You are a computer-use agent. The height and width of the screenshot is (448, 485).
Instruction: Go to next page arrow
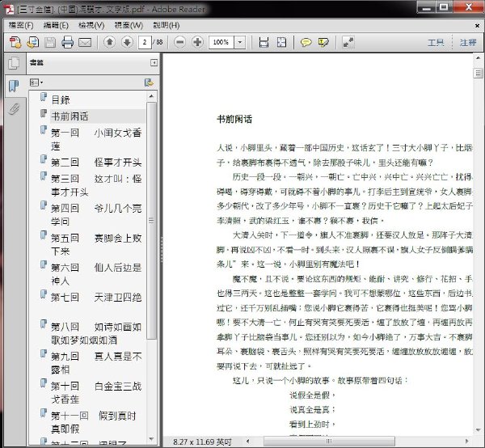[127, 42]
